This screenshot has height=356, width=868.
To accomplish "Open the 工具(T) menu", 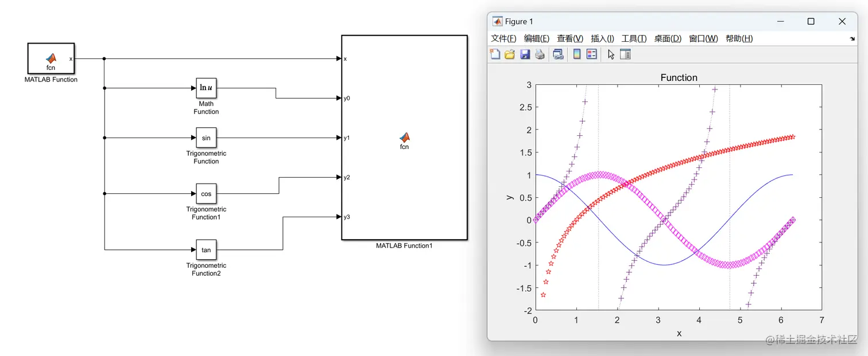I will click(x=634, y=38).
